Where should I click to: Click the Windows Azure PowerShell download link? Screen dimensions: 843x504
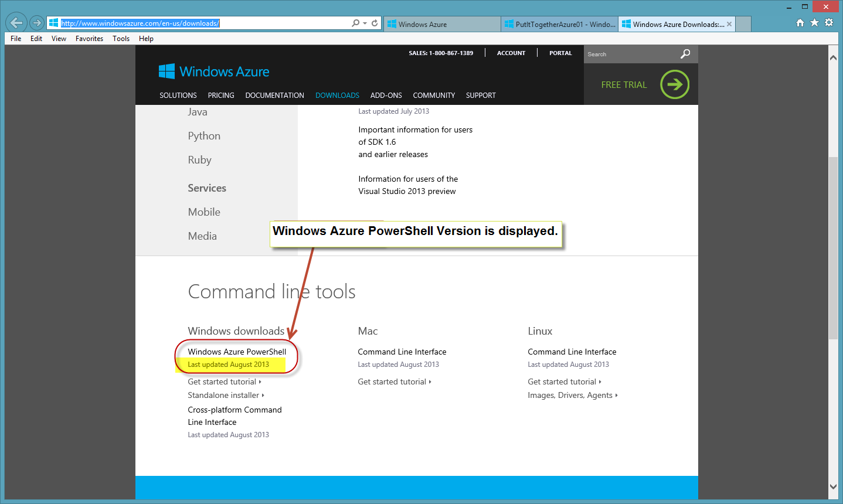[x=237, y=352]
